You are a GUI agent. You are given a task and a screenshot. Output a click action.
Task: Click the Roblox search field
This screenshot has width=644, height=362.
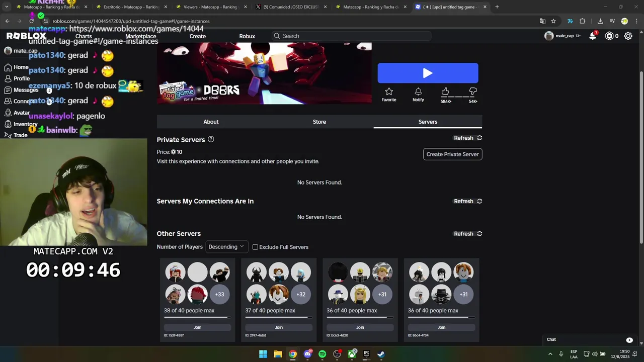coord(351,36)
